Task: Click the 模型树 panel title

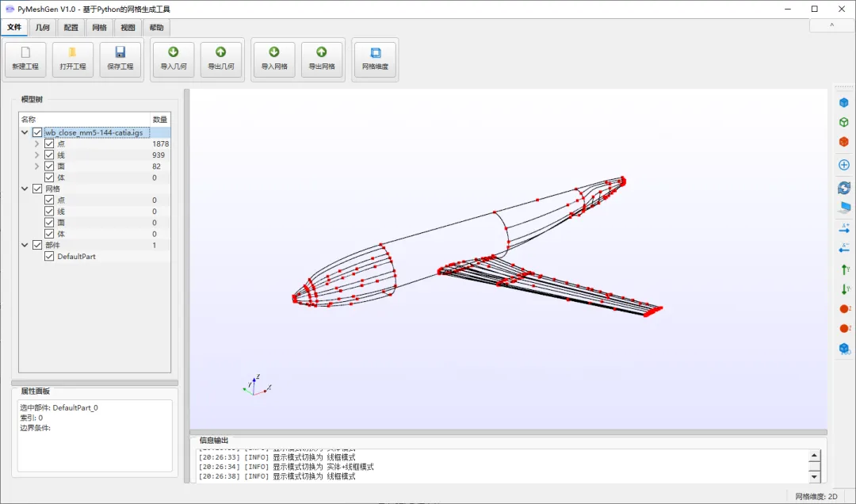Action: pos(32,99)
